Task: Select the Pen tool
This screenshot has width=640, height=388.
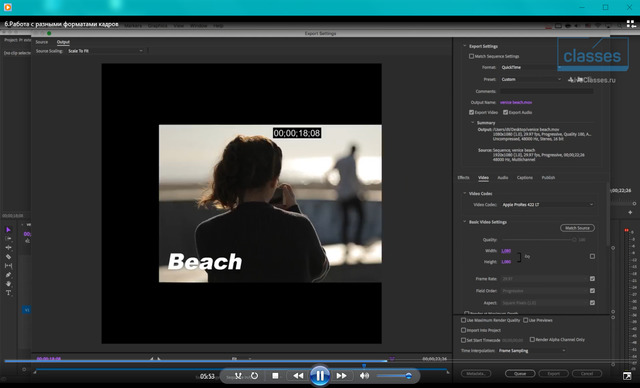Action: point(8,275)
